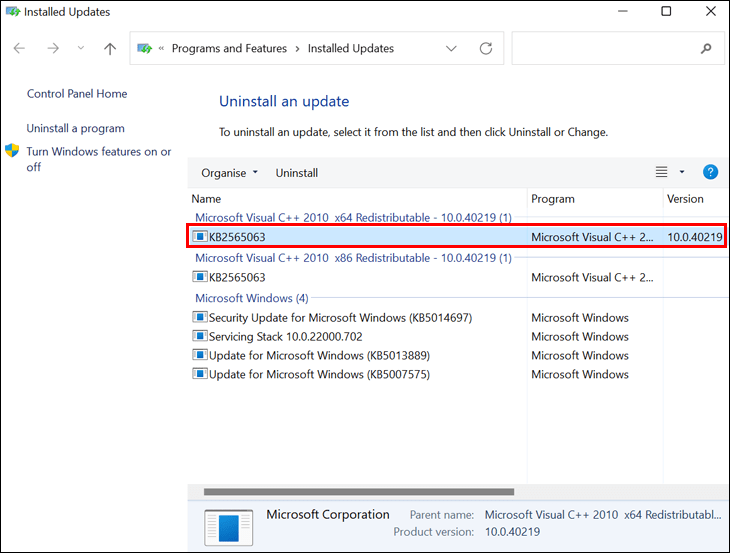Click the Installed Updates breadcrumb
The image size is (730, 553).
tap(351, 48)
